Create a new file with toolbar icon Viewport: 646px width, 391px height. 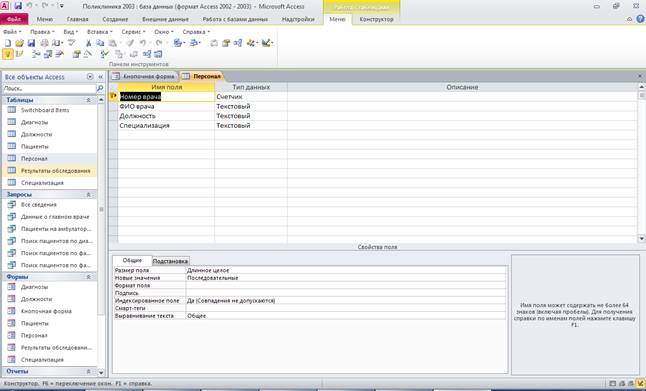click(x=7, y=43)
